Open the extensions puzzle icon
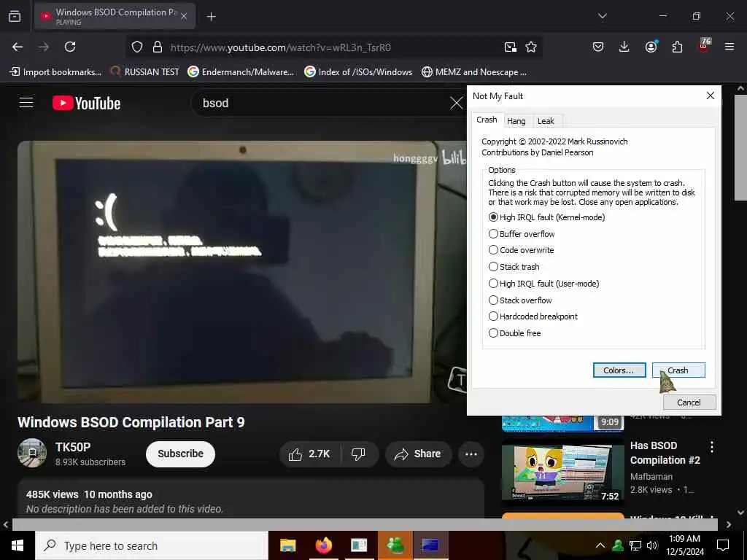Screen dimensions: 747x560 click(677, 47)
